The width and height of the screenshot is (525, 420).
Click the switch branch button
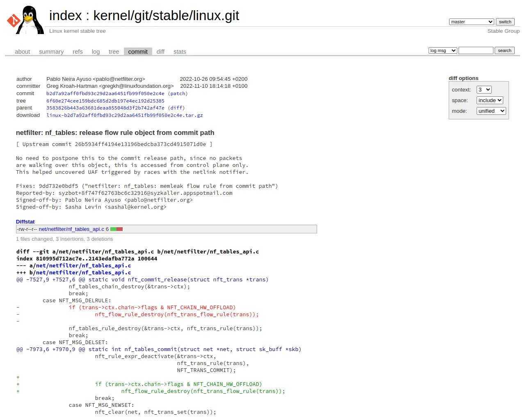(505, 22)
